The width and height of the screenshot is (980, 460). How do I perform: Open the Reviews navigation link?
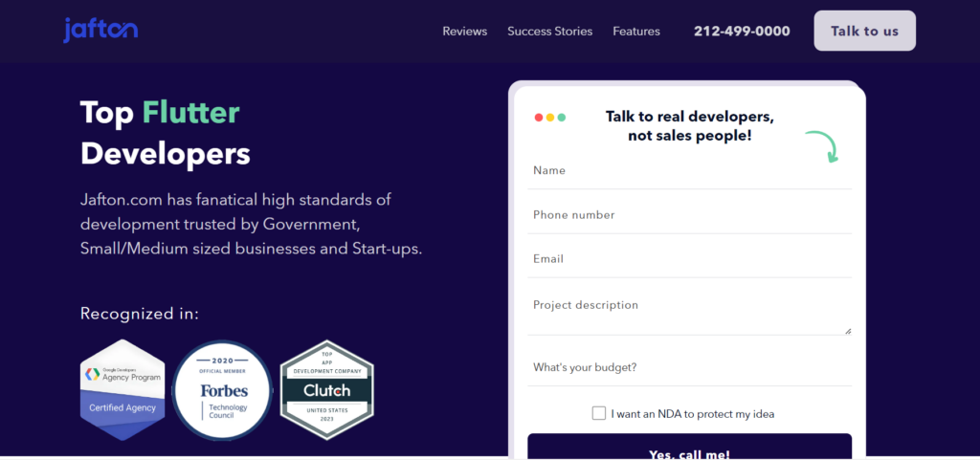(x=465, y=32)
